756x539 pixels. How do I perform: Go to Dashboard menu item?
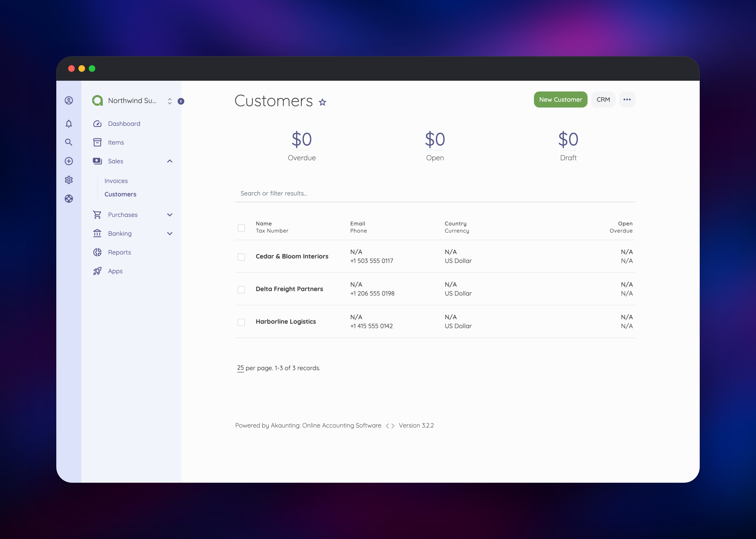(x=124, y=124)
